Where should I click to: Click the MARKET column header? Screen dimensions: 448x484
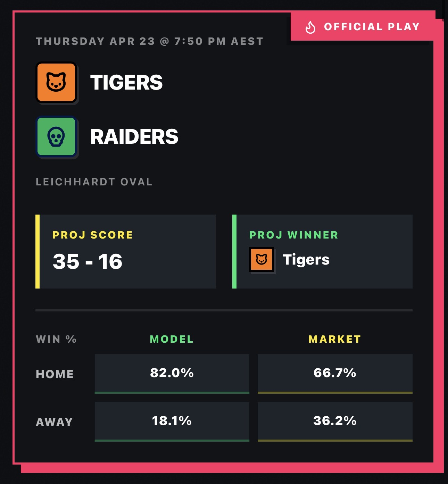[335, 339]
